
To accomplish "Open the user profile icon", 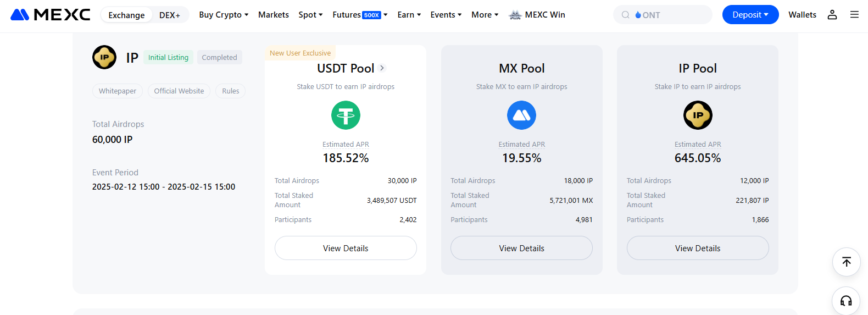I will coord(832,15).
